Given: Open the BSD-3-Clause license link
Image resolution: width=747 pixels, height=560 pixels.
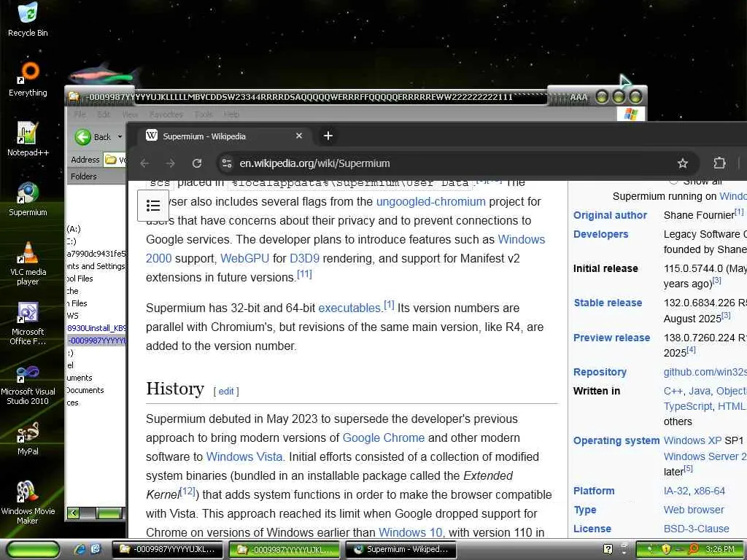Looking at the screenshot, I should coord(696,529).
